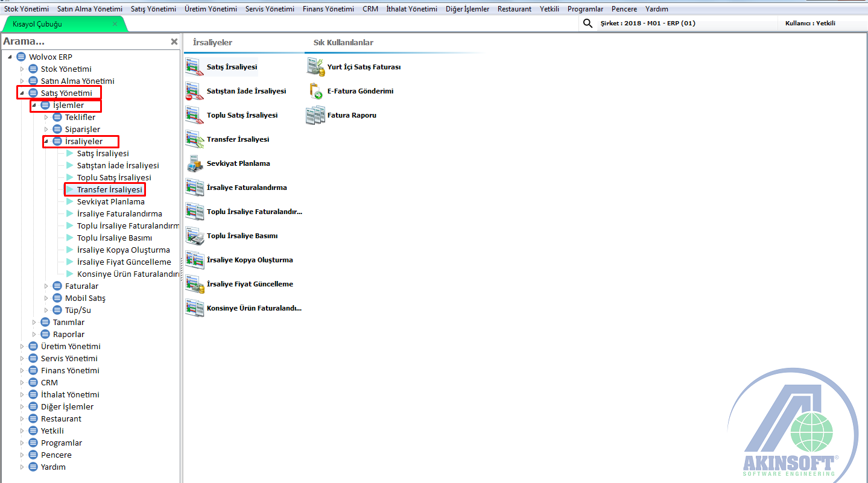Expand Mobil Satış tree node arrow

tap(46, 298)
